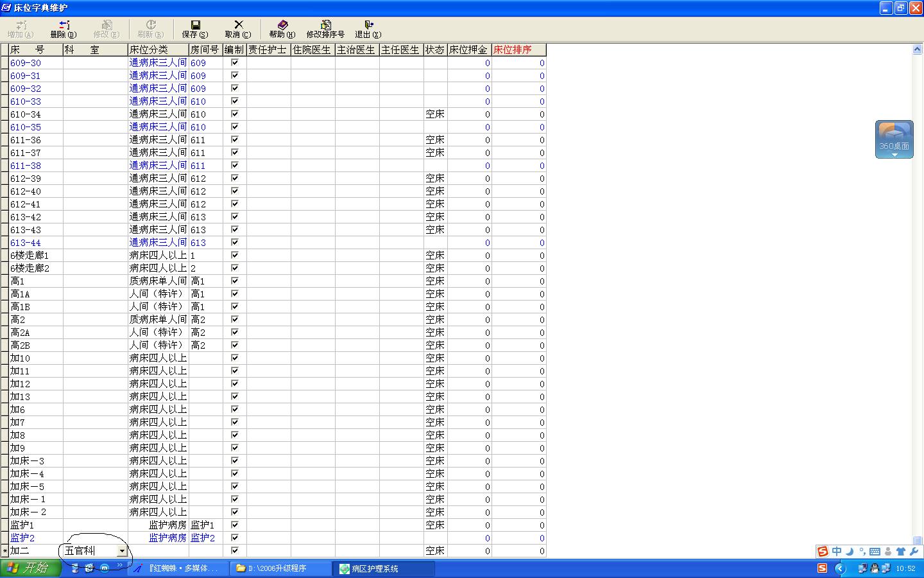This screenshot has width=924, height=578.
Task: Open 帮助(H) help from the toolbar
Action: pyautogui.click(x=282, y=29)
